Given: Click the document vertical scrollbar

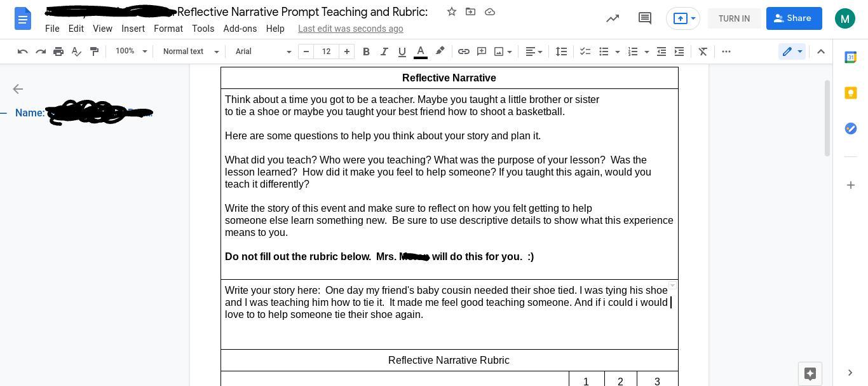Looking at the screenshot, I should pos(827,118).
